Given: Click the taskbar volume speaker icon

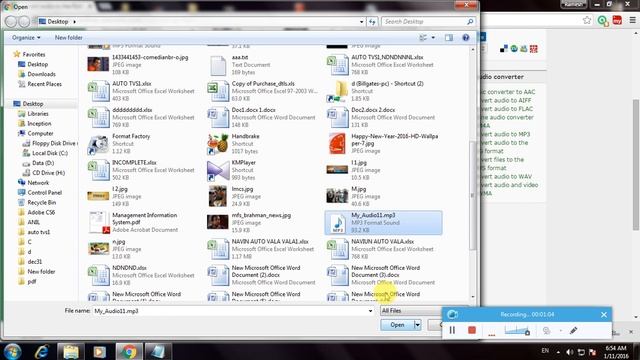Looking at the screenshot, I should pyautogui.click(x=570, y=351).
